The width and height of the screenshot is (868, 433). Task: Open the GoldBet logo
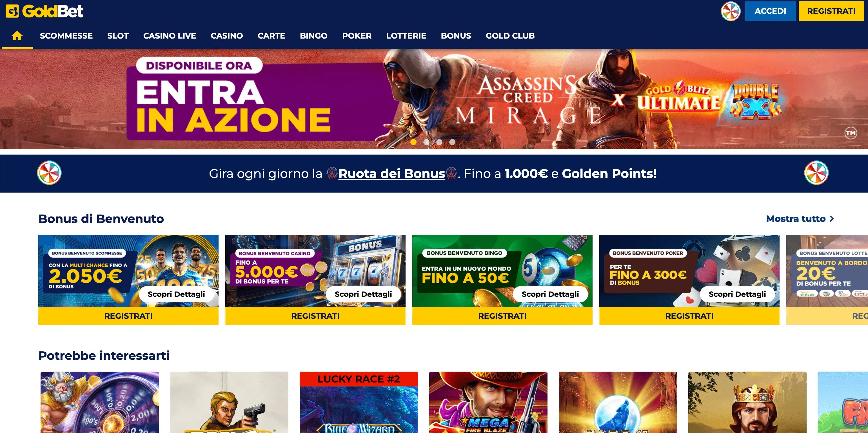(44, 11)
